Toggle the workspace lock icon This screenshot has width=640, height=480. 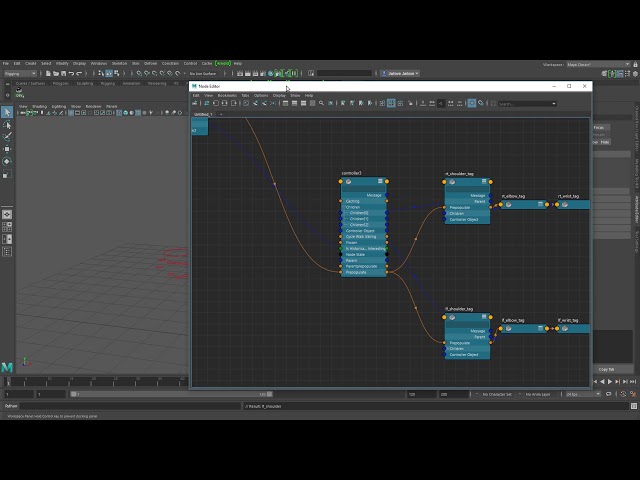[x=636, y=64]
